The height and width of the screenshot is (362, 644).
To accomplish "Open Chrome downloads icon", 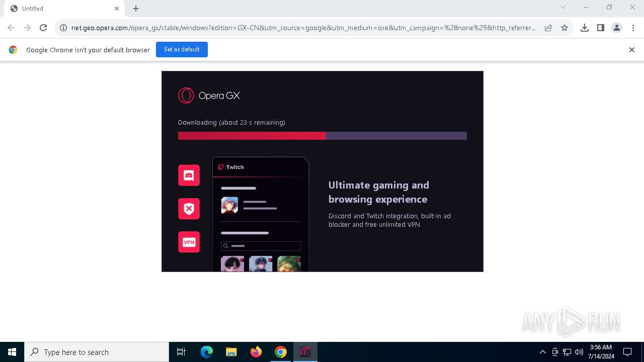I will tap(585, 28).
